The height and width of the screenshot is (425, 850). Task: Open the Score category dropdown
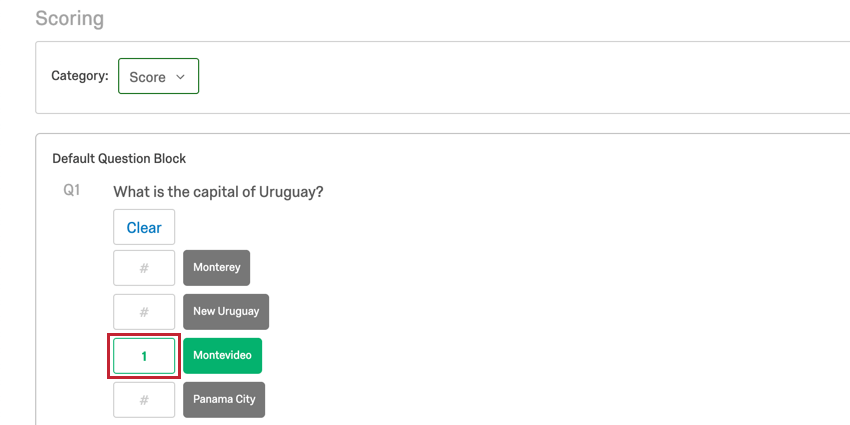coord(158,77)
